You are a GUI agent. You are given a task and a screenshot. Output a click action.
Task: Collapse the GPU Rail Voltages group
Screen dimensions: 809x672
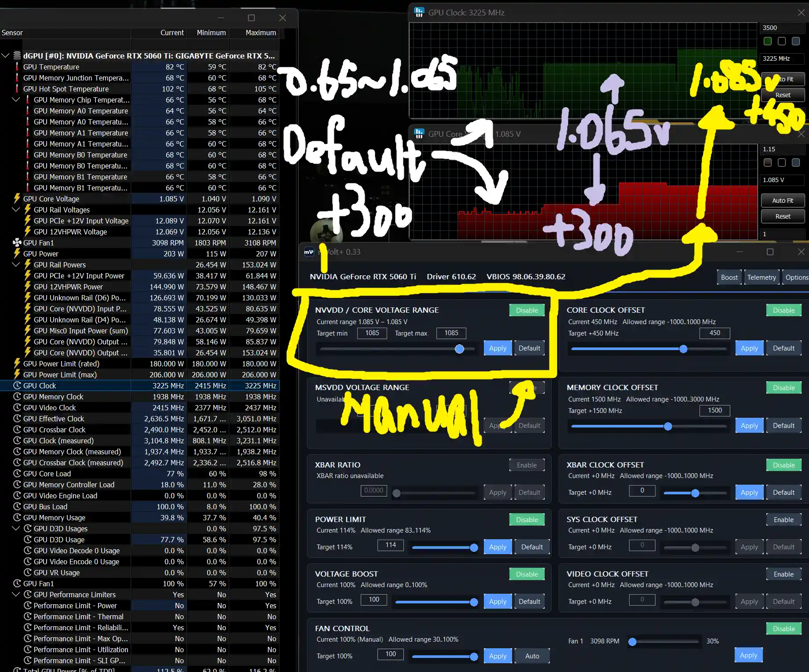(16, 210)
